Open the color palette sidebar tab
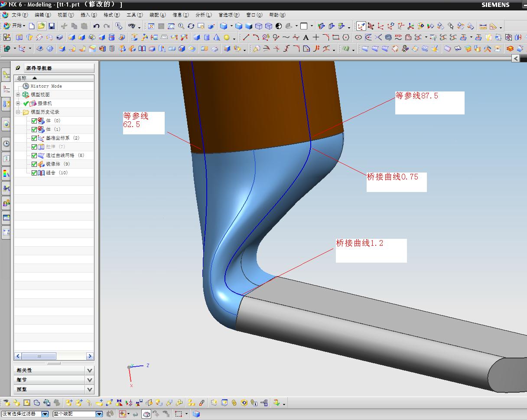 6,174
